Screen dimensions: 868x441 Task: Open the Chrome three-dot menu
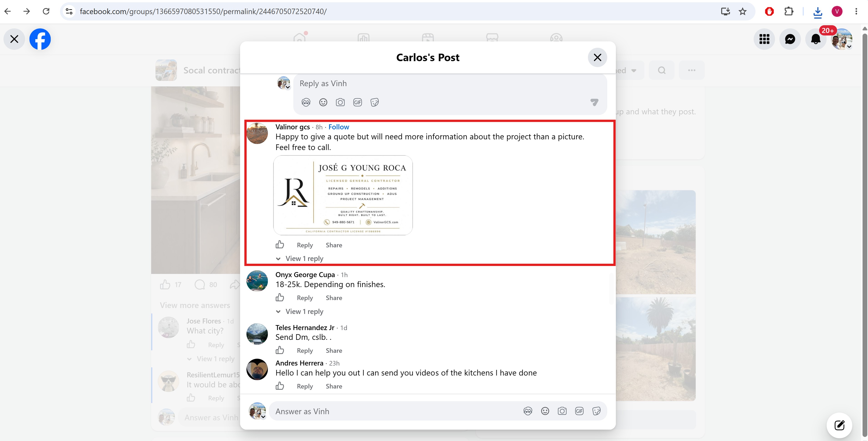[856, 11]
